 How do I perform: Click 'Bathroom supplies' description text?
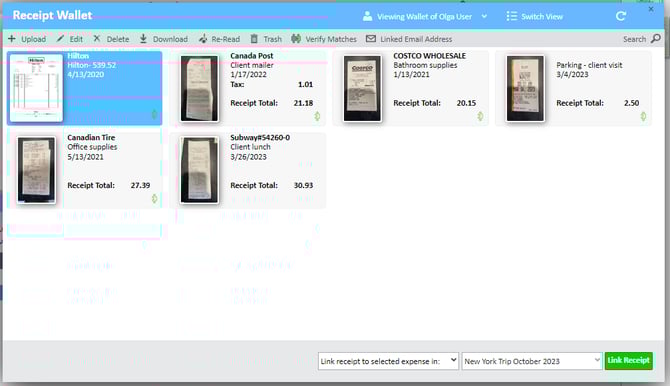pos(425,65)
